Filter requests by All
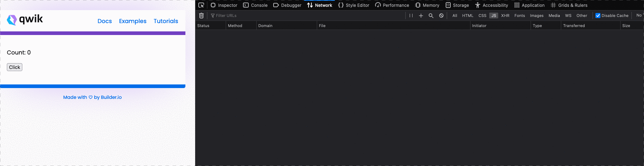This screenshot has height=166, width=644. tap(455, 16)
